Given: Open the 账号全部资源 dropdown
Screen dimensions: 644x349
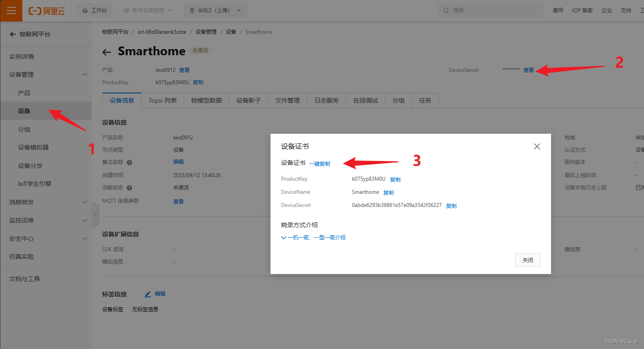Looking at the screenshot, I should point(148,11).
